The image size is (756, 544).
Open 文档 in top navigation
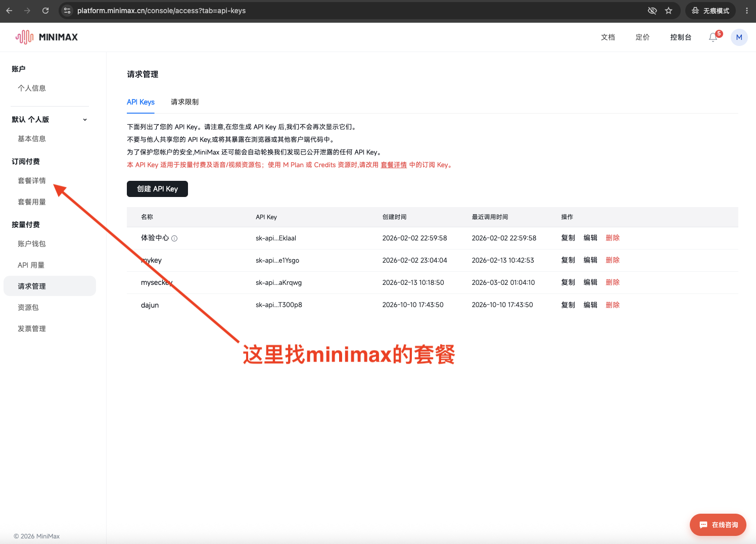608,37
